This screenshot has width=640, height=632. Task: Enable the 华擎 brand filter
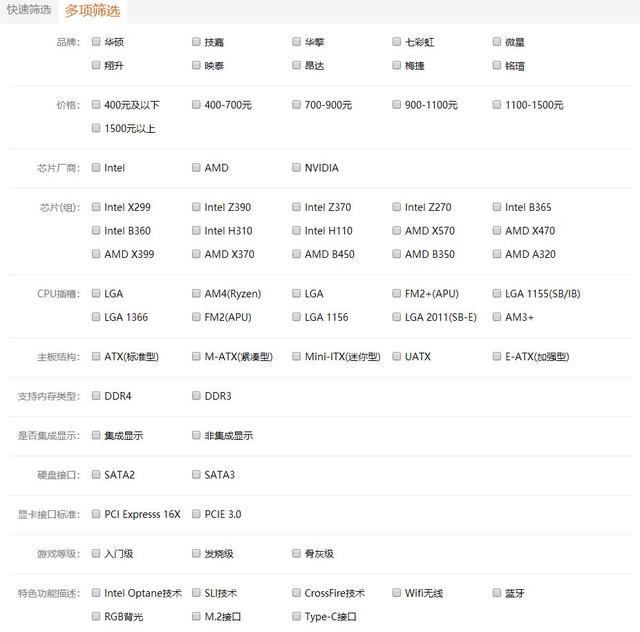tap(296, 42)
